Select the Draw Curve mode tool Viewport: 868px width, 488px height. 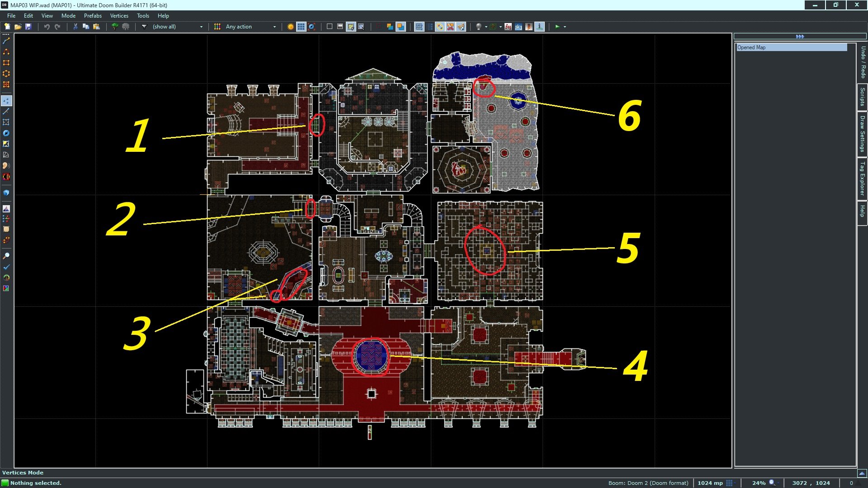pyautogui.click(x=6, y=52)
